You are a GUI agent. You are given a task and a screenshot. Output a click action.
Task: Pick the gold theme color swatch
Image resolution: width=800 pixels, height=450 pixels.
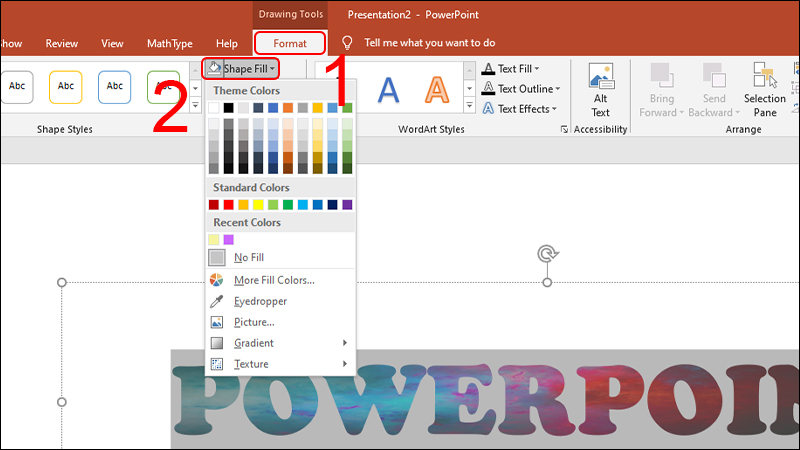click(x=318, y=108)
